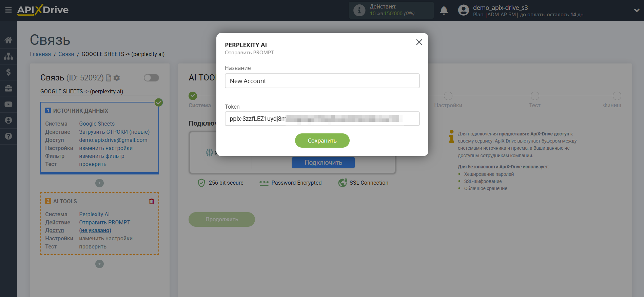Open the video tutorials sidebar icon
Image resolution: width=644 pixels, height=297 pixels.
pyautogui.click(x=8, y=104)
